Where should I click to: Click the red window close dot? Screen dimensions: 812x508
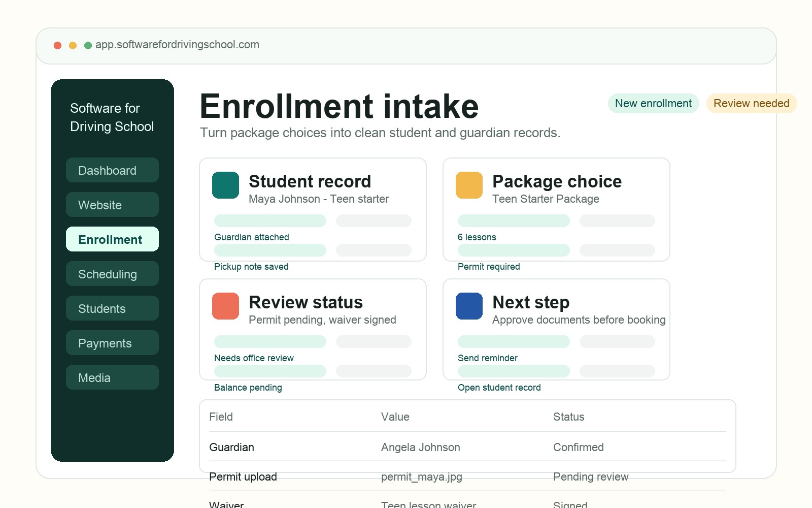[x=58, y=45]
